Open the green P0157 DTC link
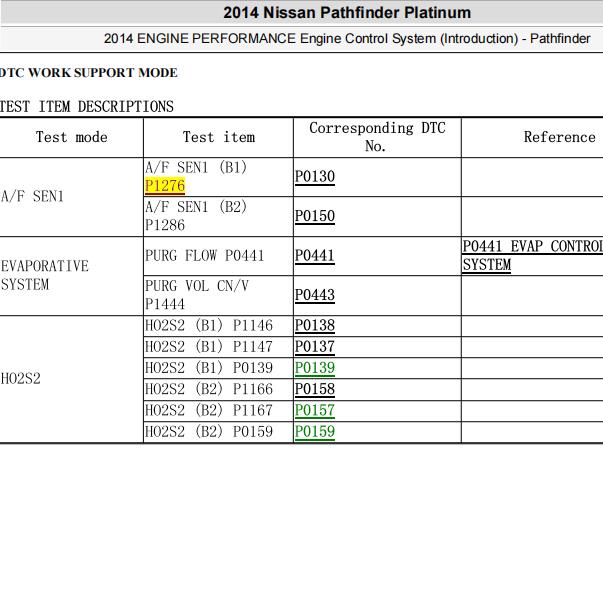 pos(315,410)
